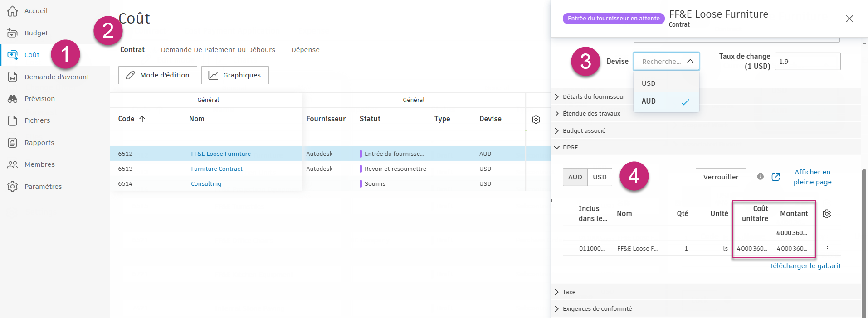Click the Télécharger le gabarit link
Viewport: 868px width, 318px height.
pos(805,266)
